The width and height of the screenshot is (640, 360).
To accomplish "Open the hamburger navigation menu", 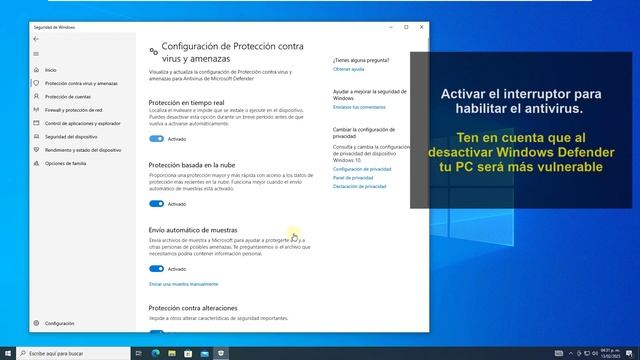I will click(x=36, y=54).
